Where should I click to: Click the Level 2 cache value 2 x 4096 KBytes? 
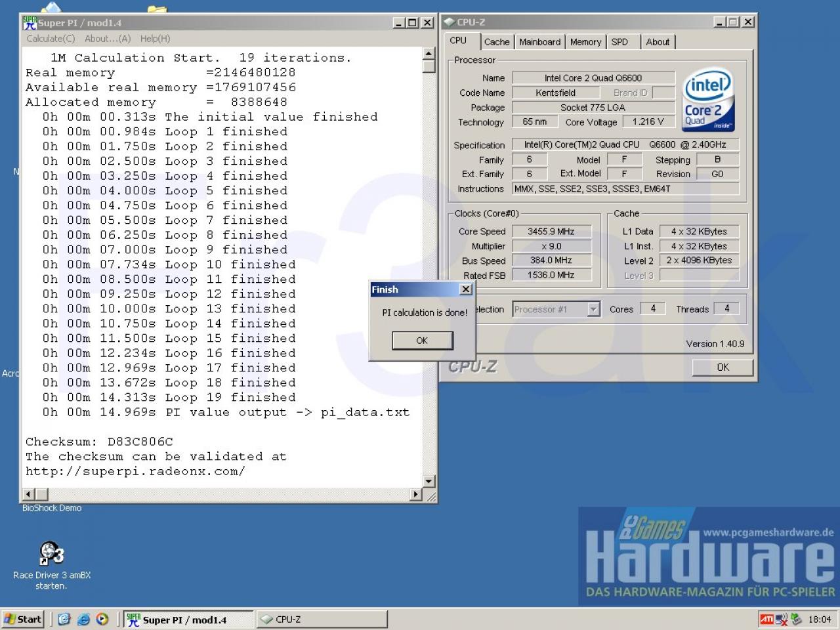(x=699, y=261)
